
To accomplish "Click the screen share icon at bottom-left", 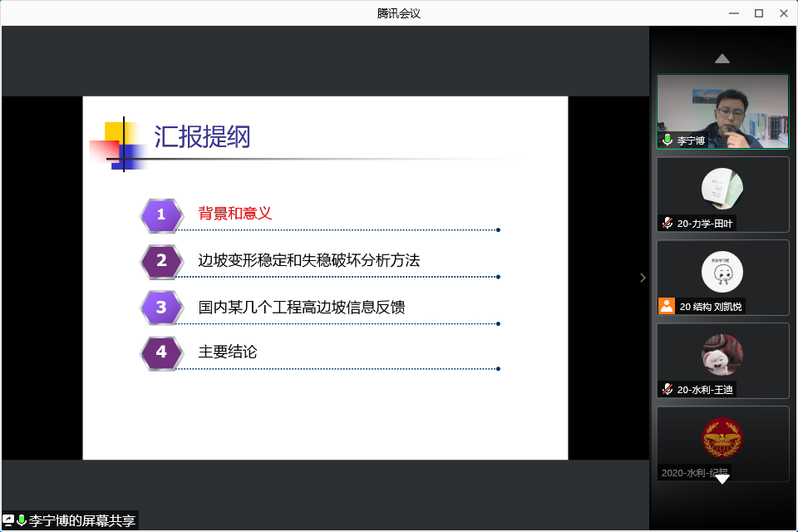I will coord(8,520).
